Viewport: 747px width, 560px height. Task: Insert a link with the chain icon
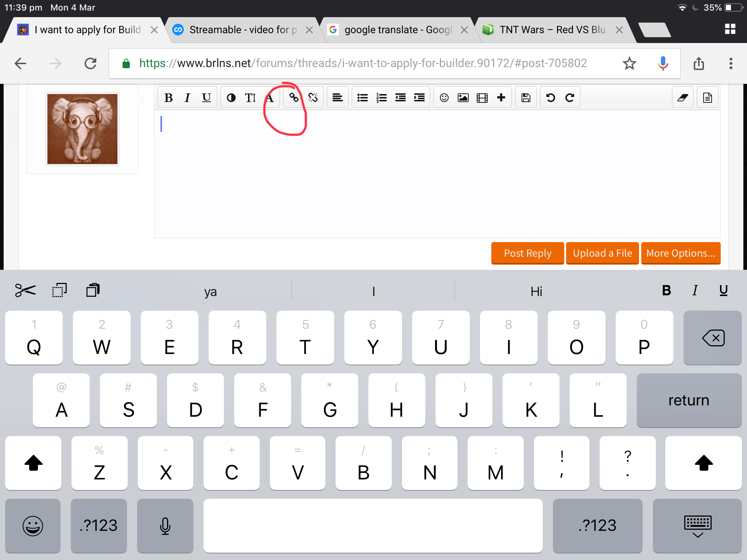click(294, 97)
